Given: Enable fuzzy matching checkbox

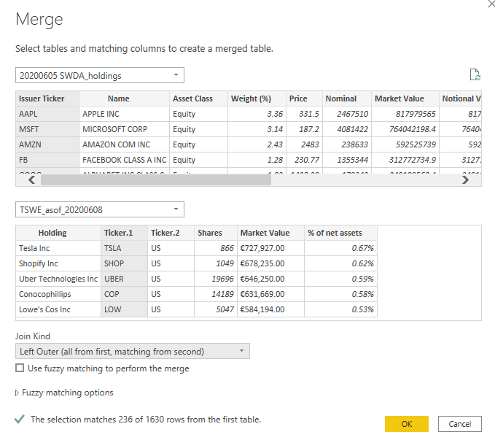Looking at the screenshot, I should (x=20, y=368).
